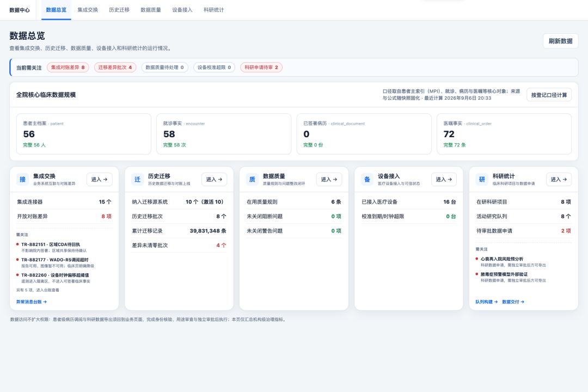Viewport: 588px width, 392px height.
Task: Click the 质 icon of 数据质量 card
Action: (x=252, y=179)
